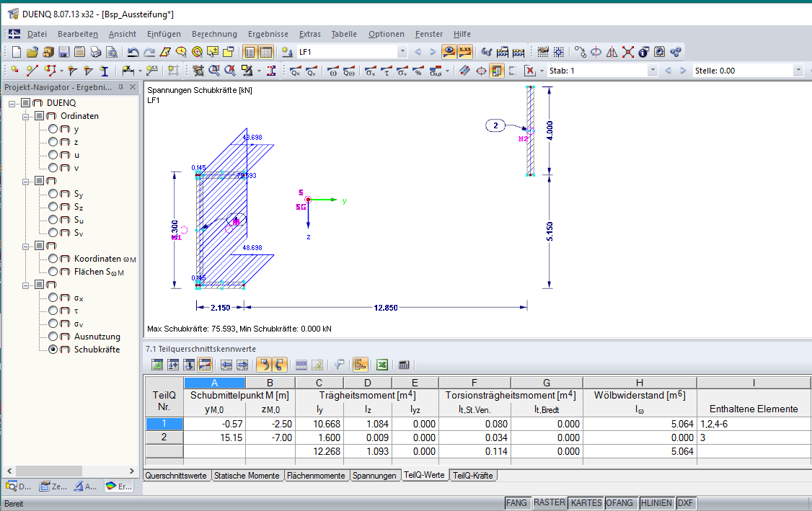Redo the last action
The image size is (812, 511).
point(149,52)
